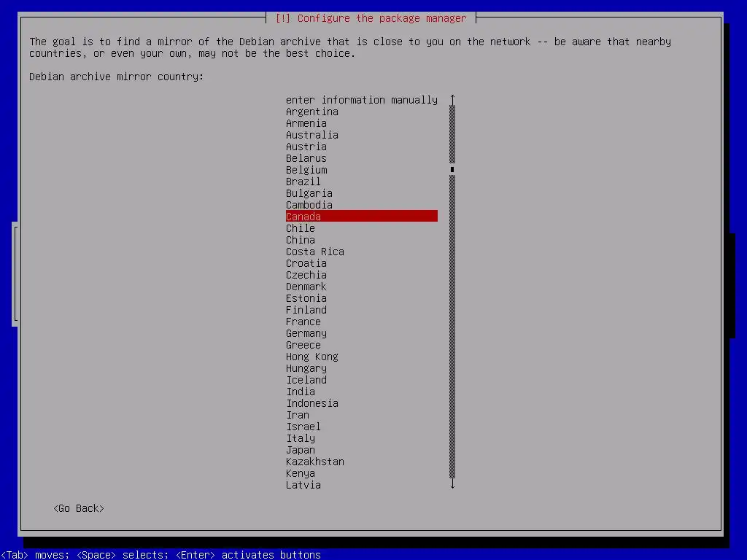747x560 pixels.
Task: Choose Israel from the country list
Action: 362,427
